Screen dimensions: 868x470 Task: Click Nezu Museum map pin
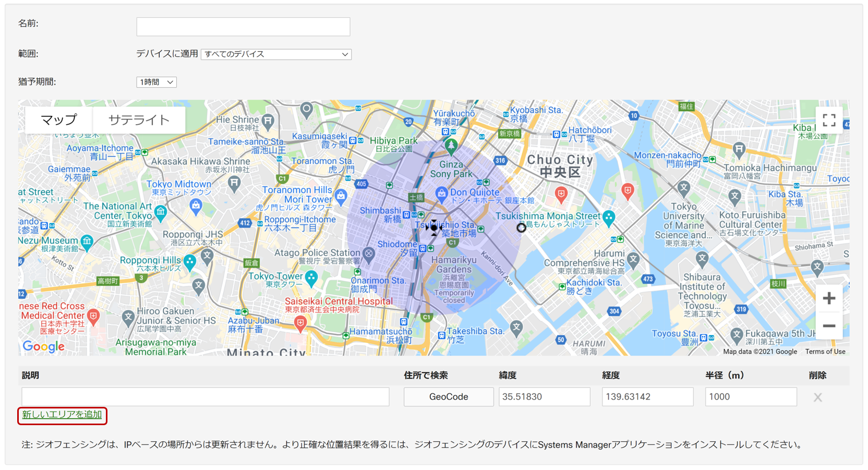tap(87, 242)
